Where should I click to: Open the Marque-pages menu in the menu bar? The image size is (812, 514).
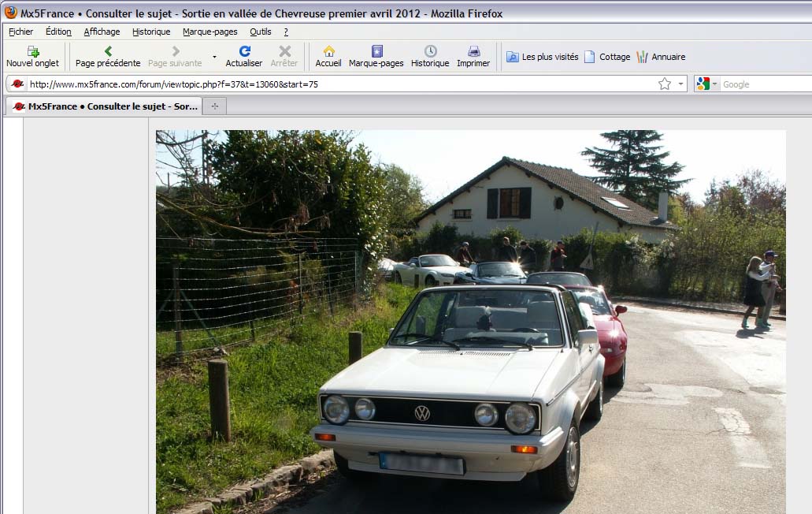[209, 32]
